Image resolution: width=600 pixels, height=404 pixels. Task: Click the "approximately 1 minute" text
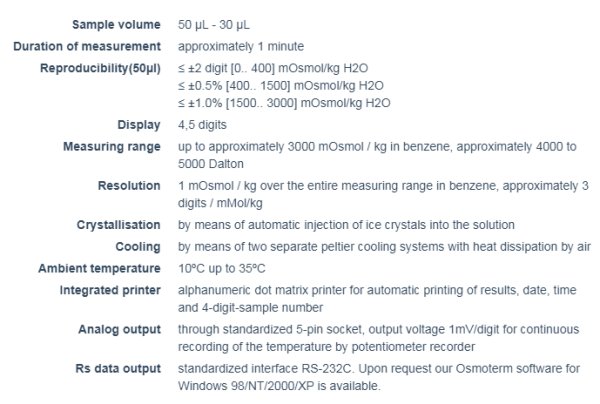241,46
